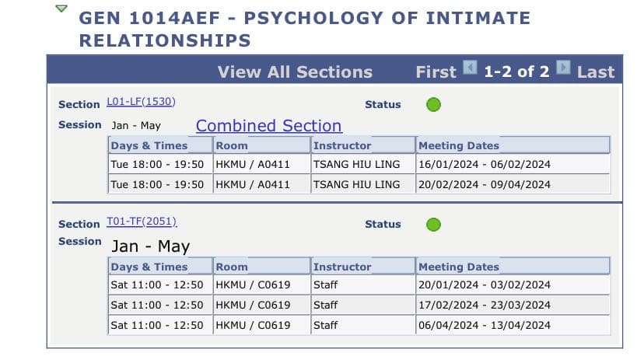Collapse the GEN 1014AEF course triangle
The height and width of the screenshot is (356, 644).
click(61, 9)
